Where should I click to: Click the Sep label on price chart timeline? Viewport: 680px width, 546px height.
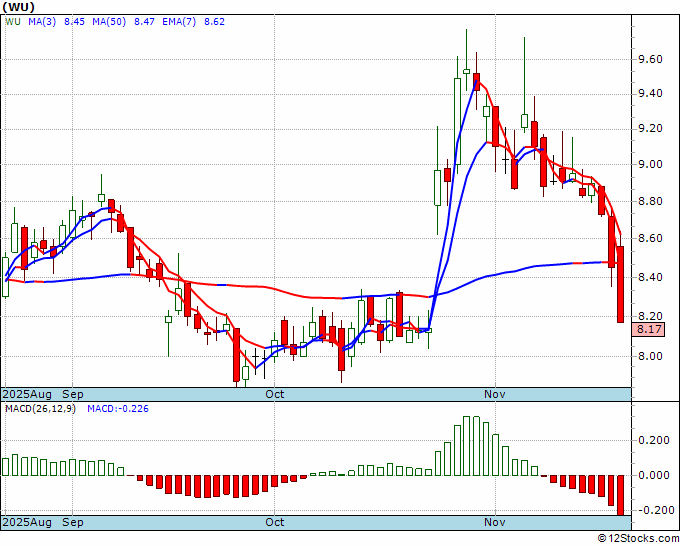pos(73,394)
